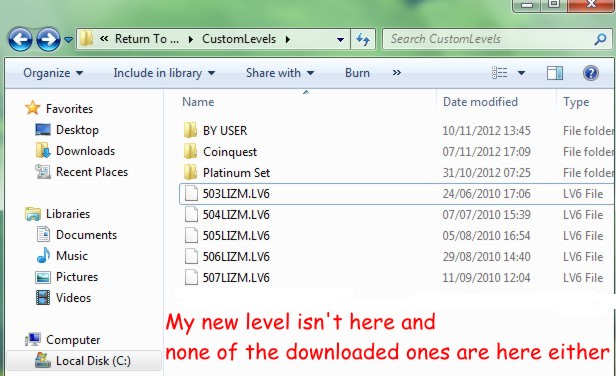Click the folder icon in address bar
616x376 pixels.
point(86,39)
